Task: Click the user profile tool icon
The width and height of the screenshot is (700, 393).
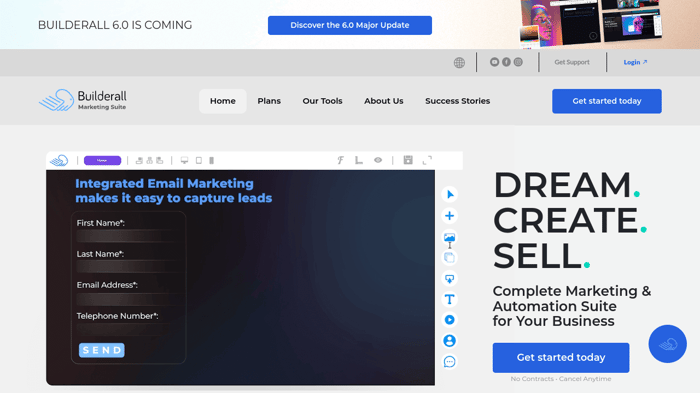Action: click(x=450, y=341)
